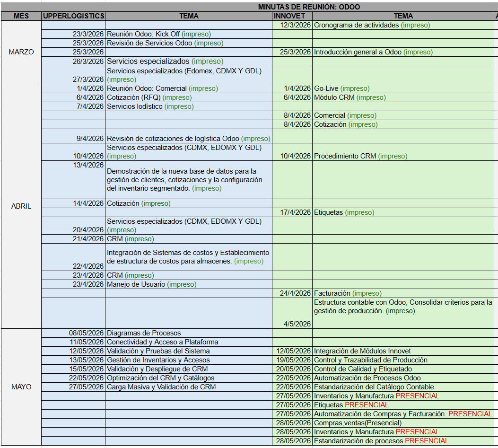Select 'Demostración de la nueva base de datos' cell

[189, 180]
